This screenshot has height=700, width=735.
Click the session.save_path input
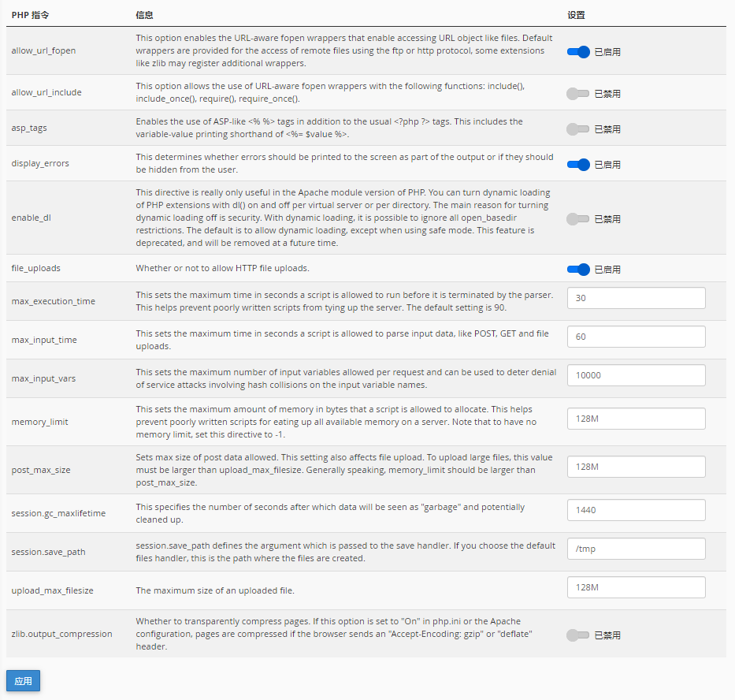pyautogui.click(x=636, y=549)
